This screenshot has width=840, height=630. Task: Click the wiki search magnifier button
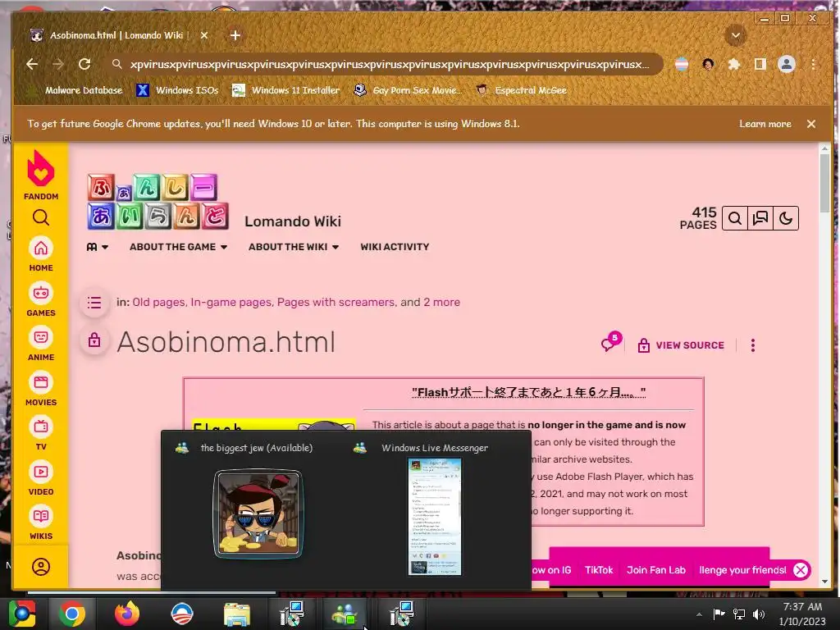735,218
